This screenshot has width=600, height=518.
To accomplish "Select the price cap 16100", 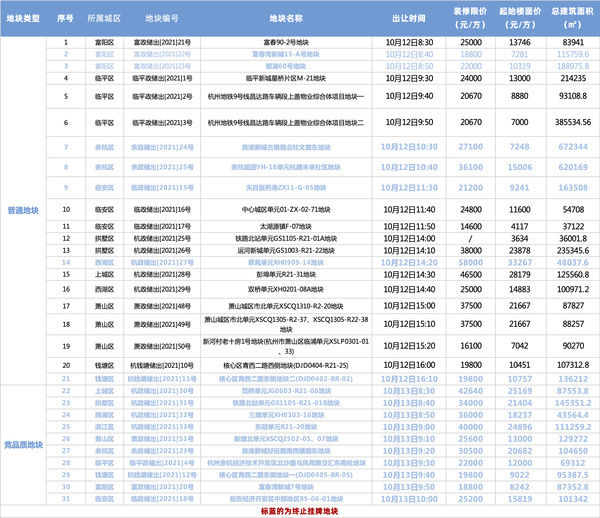I will point(471,346).
